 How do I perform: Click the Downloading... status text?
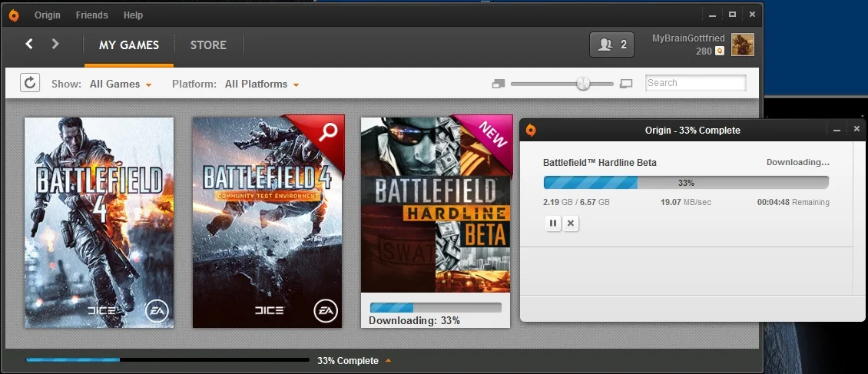point(797,163)
